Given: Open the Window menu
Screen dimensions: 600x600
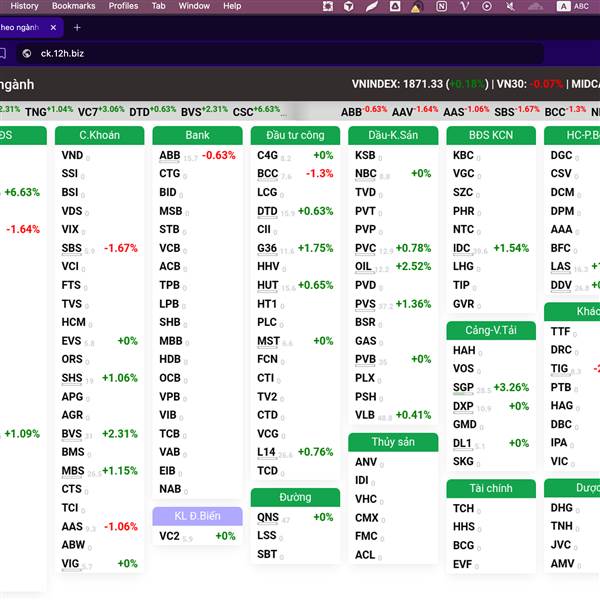Looking at the screenshot, I should click(x=194, y=6).
